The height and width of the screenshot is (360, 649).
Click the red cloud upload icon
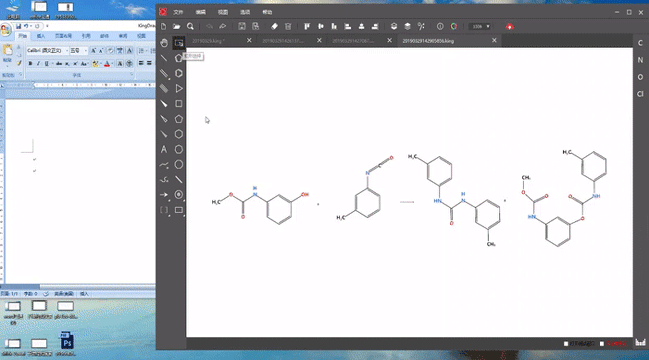coord(510,26)
